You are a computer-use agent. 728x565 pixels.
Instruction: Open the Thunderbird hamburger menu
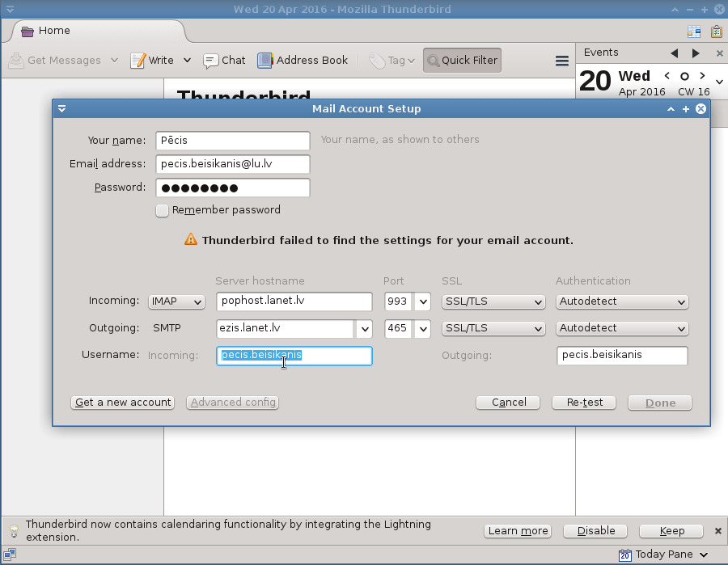562,61
